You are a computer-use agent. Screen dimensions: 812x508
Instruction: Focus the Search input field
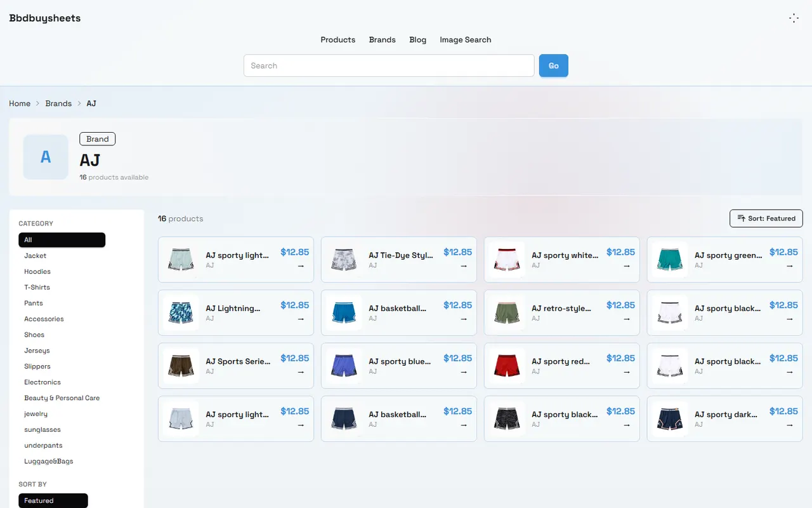389,65
